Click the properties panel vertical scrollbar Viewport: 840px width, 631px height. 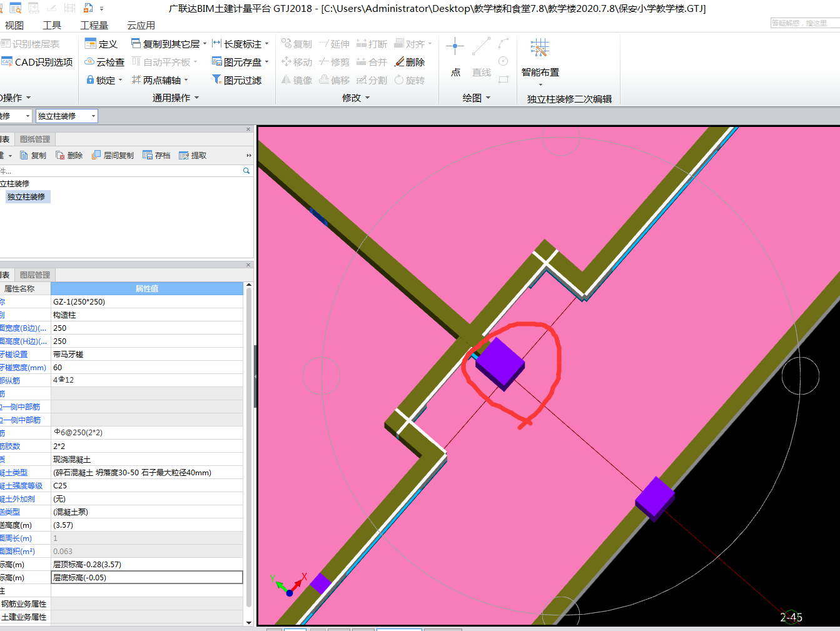coord(248,447)
